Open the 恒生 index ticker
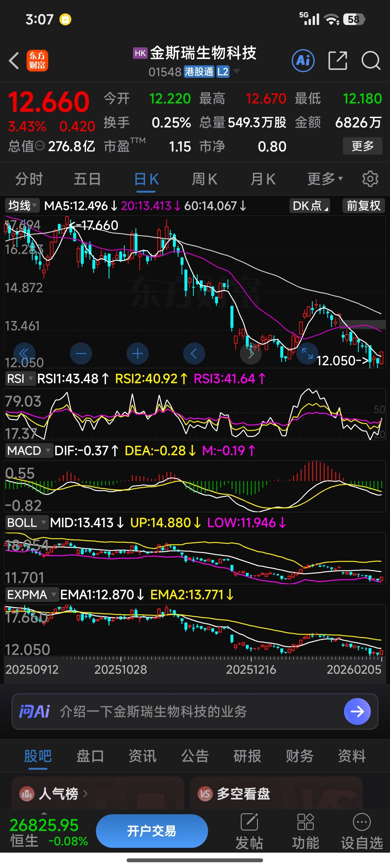Image resolution: width=390 pixels, height=868 pixels. point(49,832)
